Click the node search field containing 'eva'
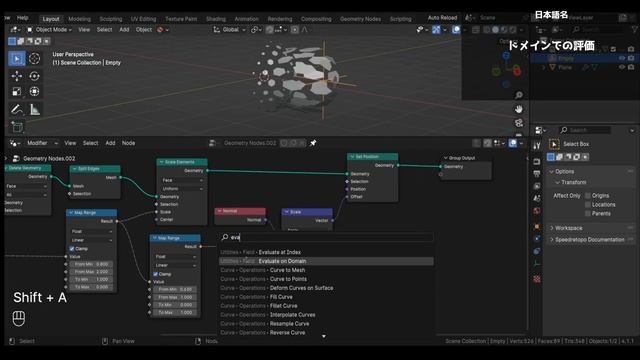Image resolution: width=640 pixels, height=360 pixels. [326, 237]
